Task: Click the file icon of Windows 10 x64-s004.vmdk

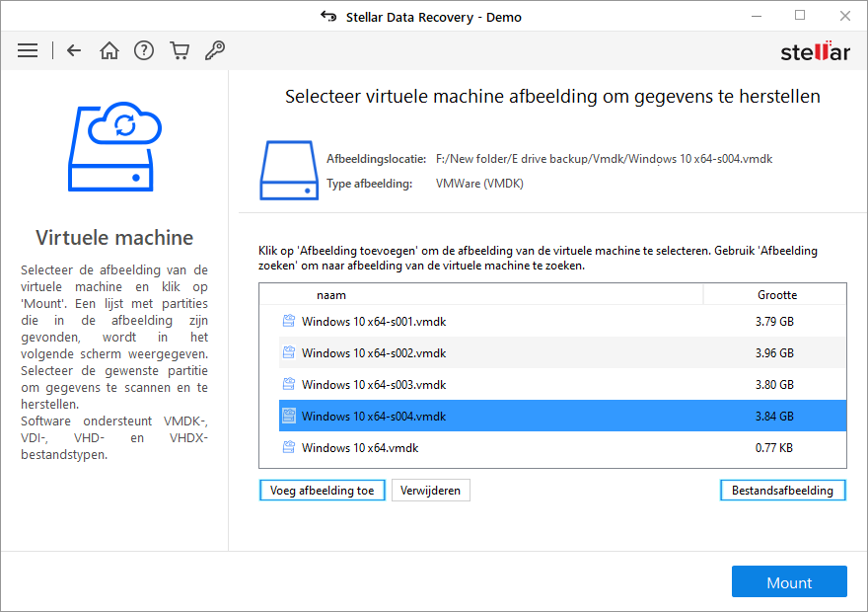Action: 288,416
